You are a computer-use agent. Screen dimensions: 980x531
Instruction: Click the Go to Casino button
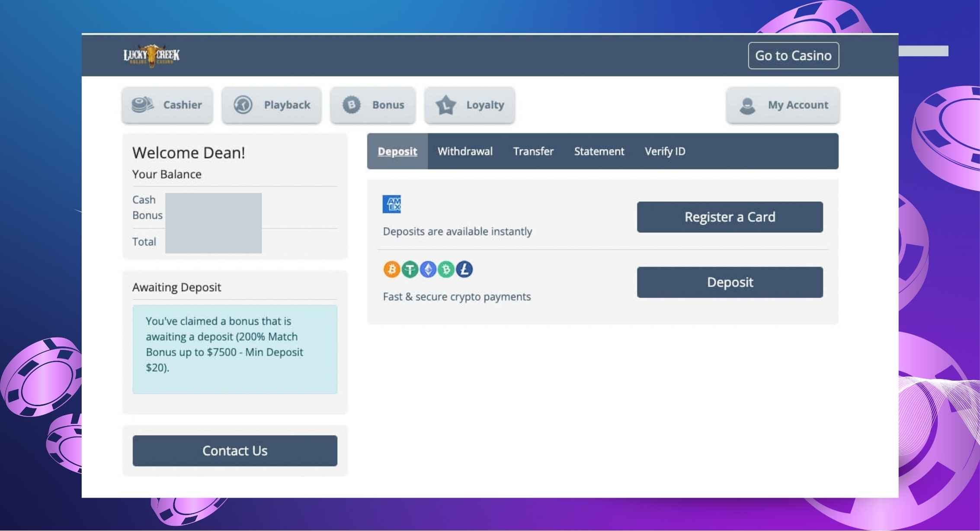pos(794,56)
